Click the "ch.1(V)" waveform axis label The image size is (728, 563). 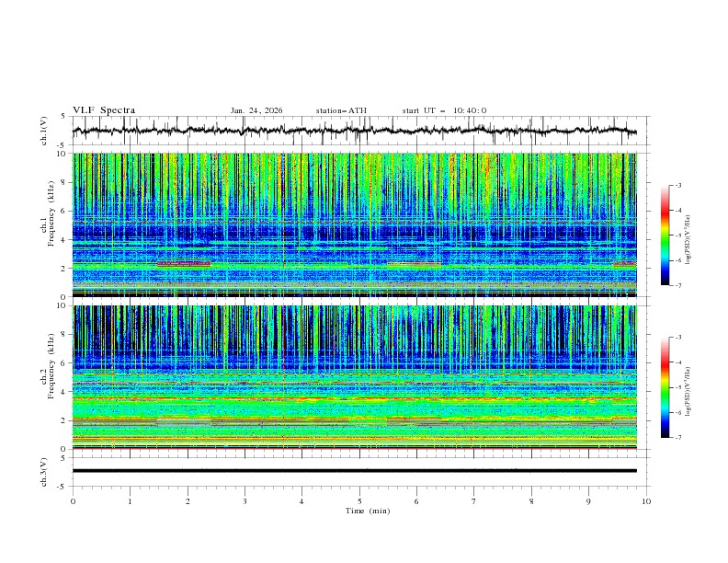44,131
